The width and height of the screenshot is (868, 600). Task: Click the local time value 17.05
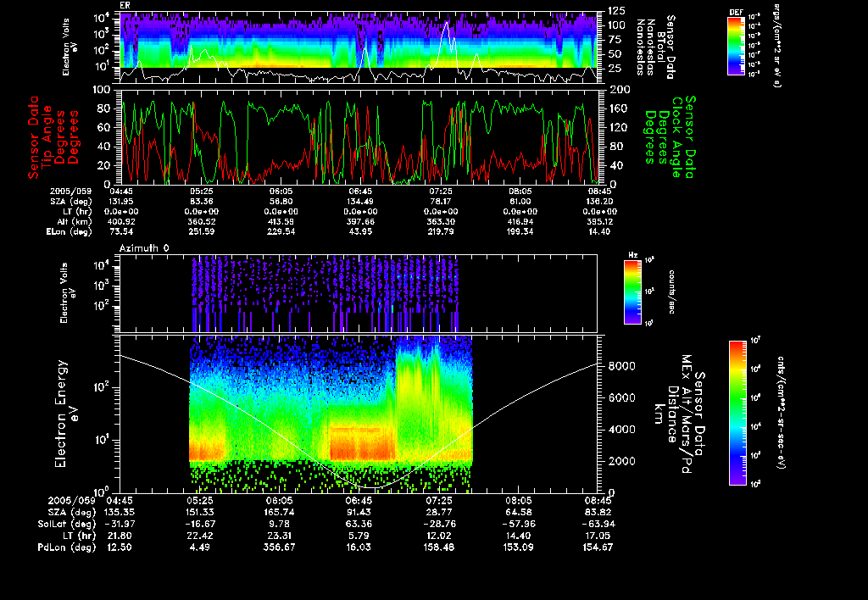point(599,536)
